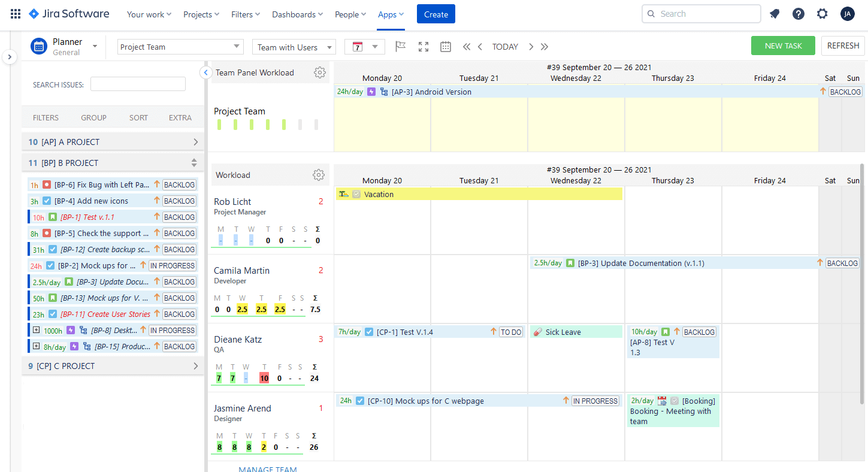Enter fullscreen mode via the expand icon
Screen dimensions: 868x472
pyautogui.click(x=423, y=46)
